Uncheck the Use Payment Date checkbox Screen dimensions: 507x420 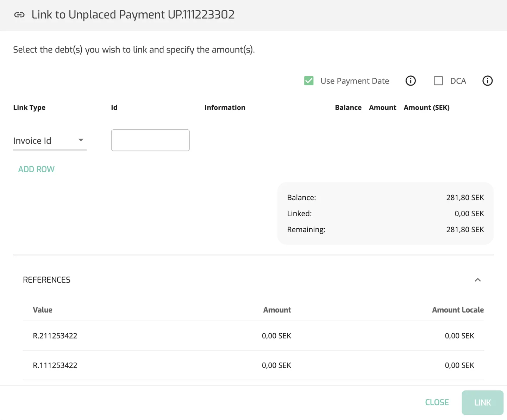point(309,81)
